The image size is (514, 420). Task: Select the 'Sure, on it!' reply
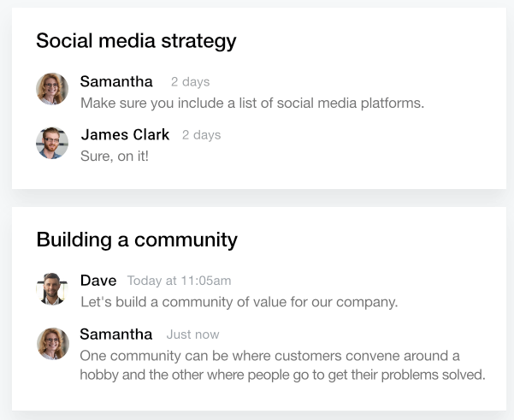(x=115, y=157)
